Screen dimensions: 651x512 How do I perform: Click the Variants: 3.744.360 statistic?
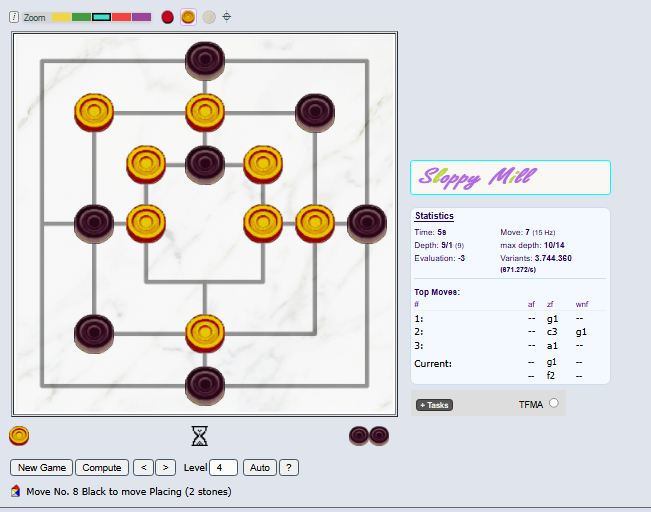point(536,258)
